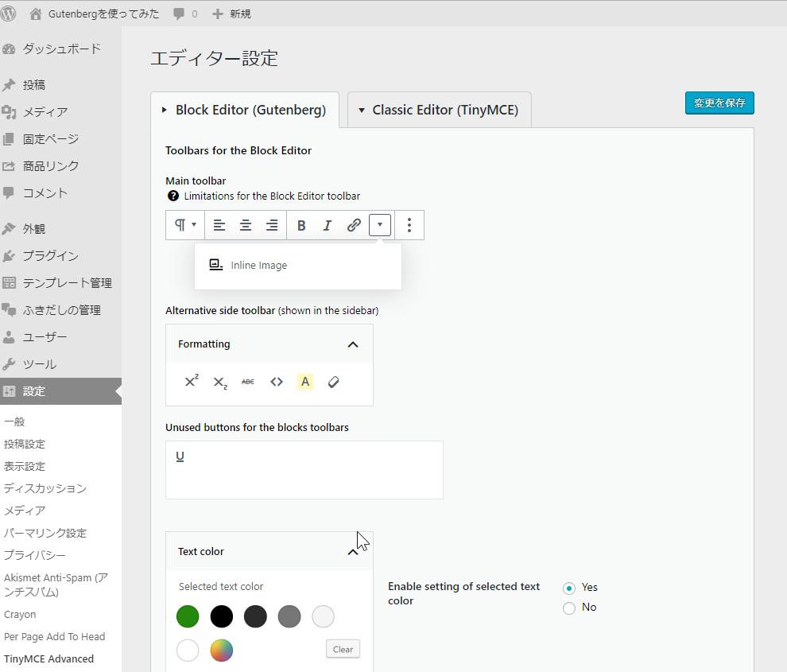Click the strikethrough ABC icon
Screen dimensions: 787x672
click(x=248, y=382)
